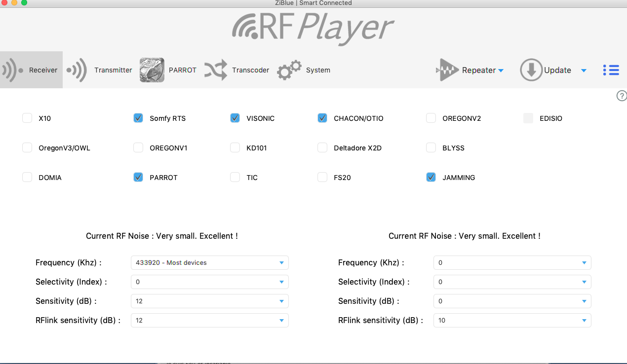This screenshot has height=364, width=627.
Task: Click the EDISIO checkbox
Action: (528, 118)
